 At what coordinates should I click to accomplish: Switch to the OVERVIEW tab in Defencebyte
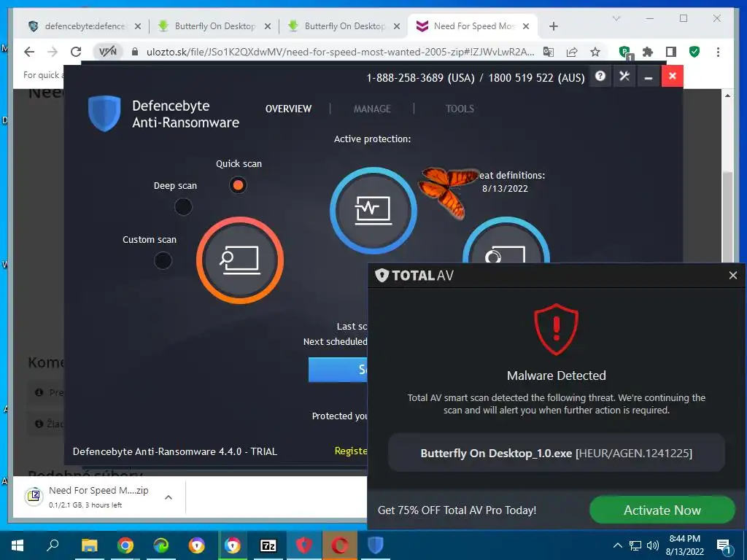[x=288, y=109]
